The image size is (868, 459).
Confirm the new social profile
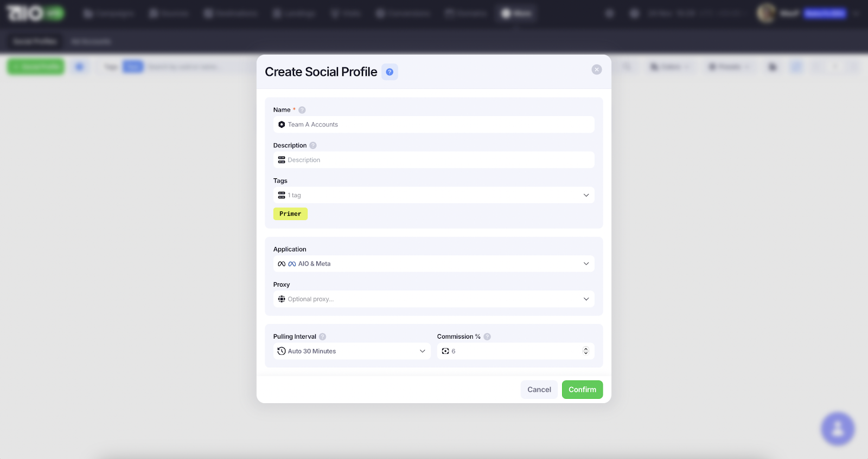582,390
